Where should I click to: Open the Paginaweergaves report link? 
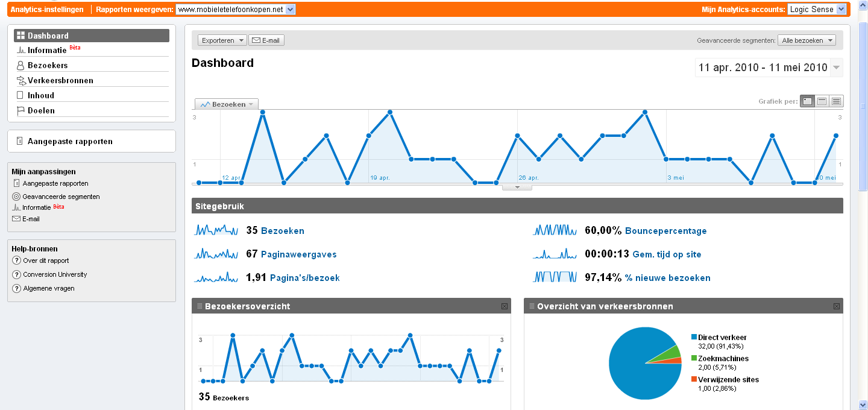tap(299, 254)
